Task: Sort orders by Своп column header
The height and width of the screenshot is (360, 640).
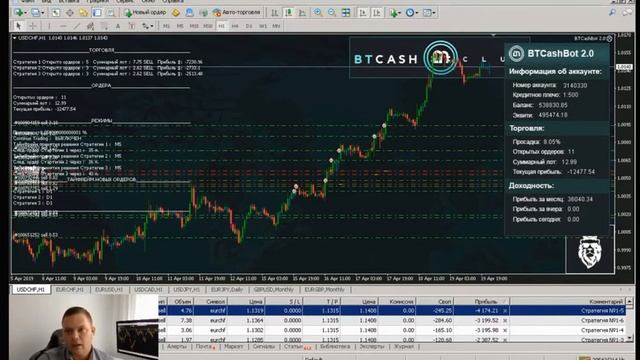Action: point(434,301)
